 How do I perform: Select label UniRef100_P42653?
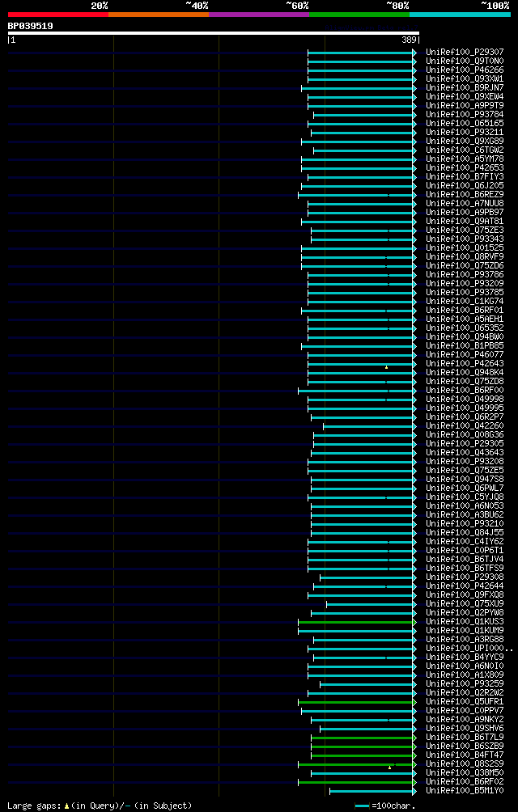pyautogui.click(x=465, y=167)
